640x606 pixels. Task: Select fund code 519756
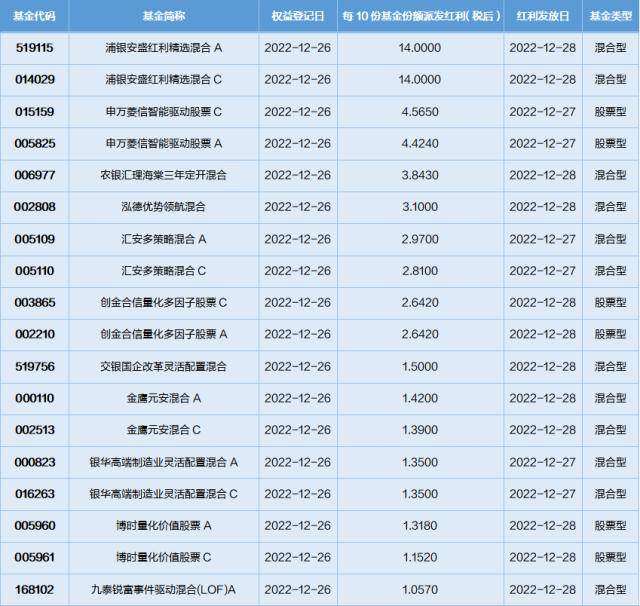pyautogui.click(x=35, y=366)
